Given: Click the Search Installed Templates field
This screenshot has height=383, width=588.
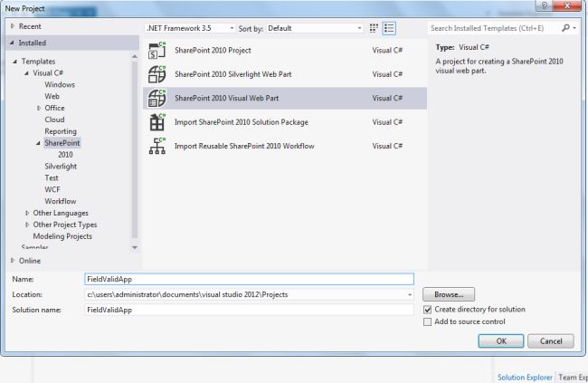Looking at the screenshot, I should click(x=494, y=28).
